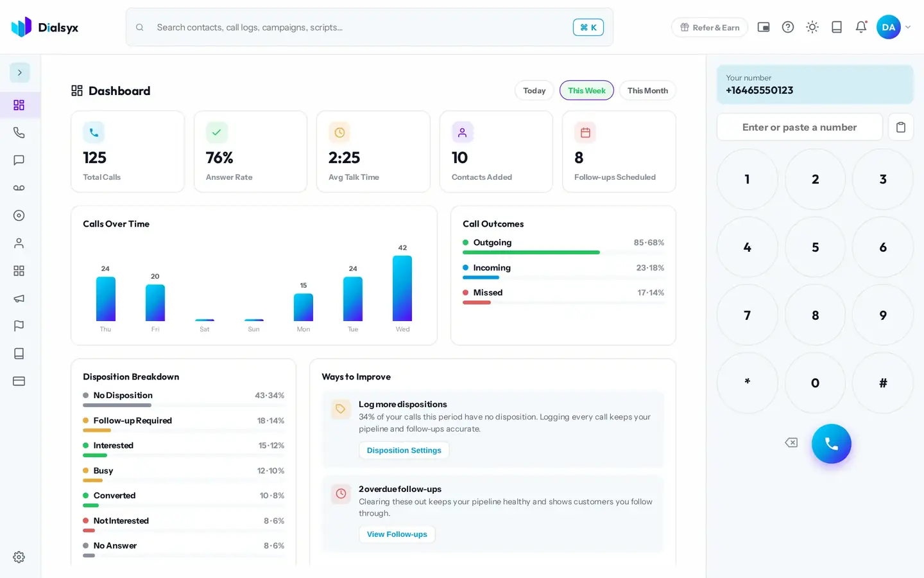Start a call with the blue call button
Image resolution: width=924 pixels, height=578 pixels.
point(832,444)
